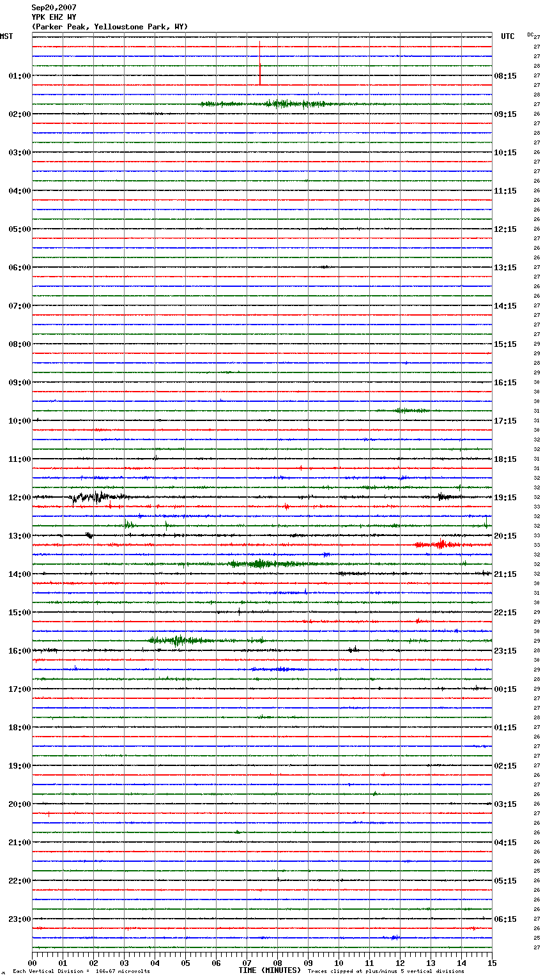543x980 pixels.
Task: Click the 23:15 UTC time label
Action: point(505,651)
